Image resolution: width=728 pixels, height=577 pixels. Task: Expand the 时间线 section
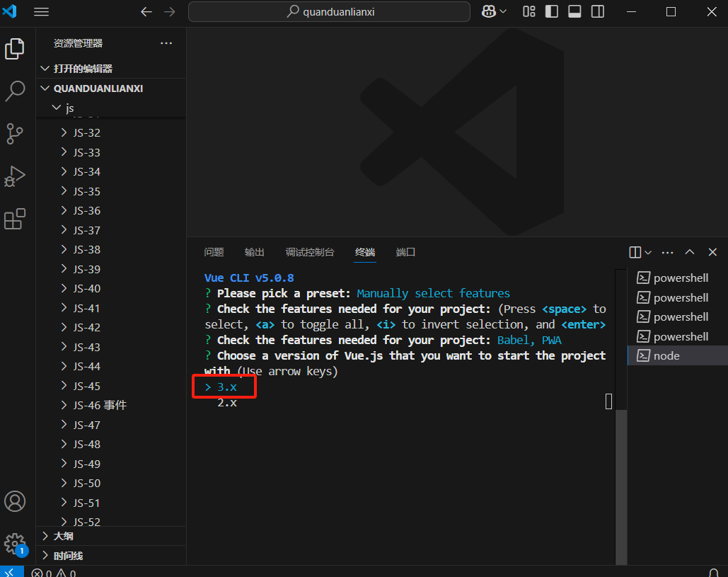pos(112,556)
